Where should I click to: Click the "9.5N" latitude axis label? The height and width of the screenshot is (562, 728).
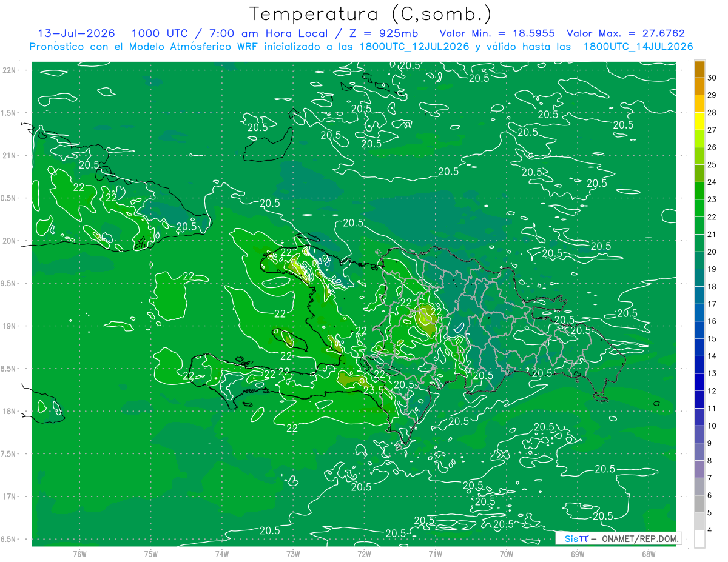(x=9, y=283)
